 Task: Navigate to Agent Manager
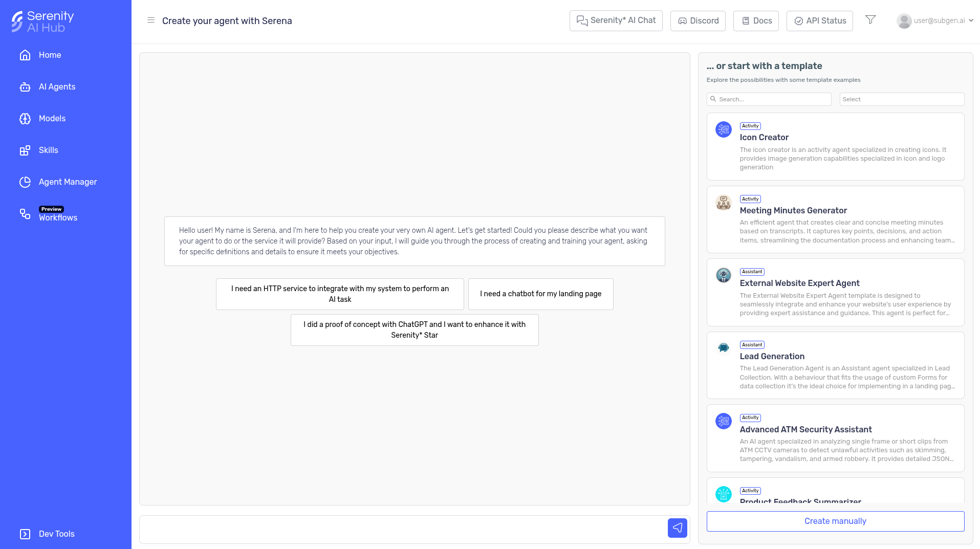coord(68,182)
